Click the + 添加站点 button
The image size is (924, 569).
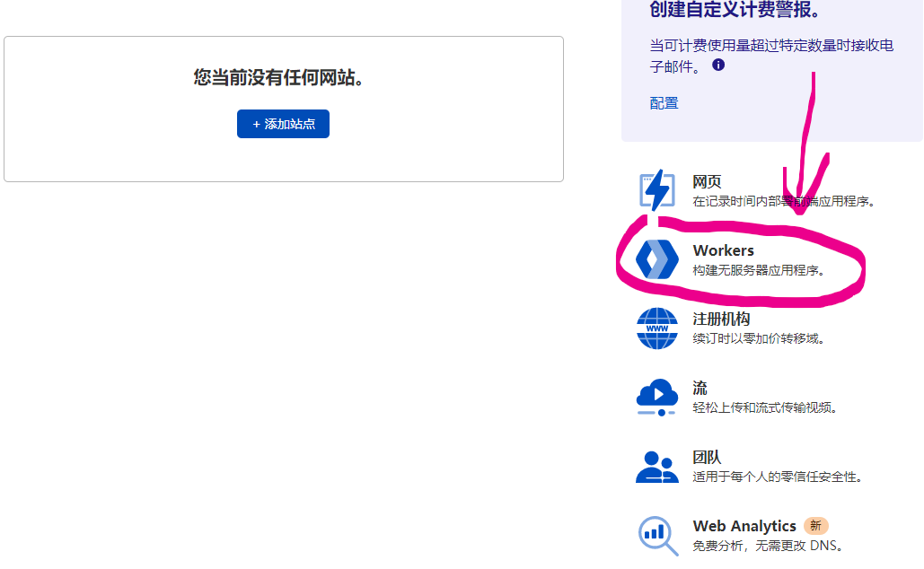coord(283,124)
